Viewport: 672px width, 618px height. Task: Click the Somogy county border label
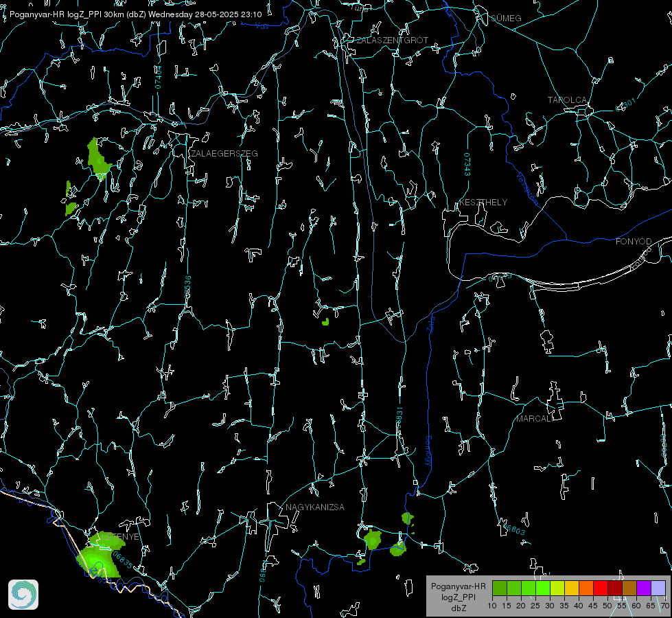pos(428,451)
